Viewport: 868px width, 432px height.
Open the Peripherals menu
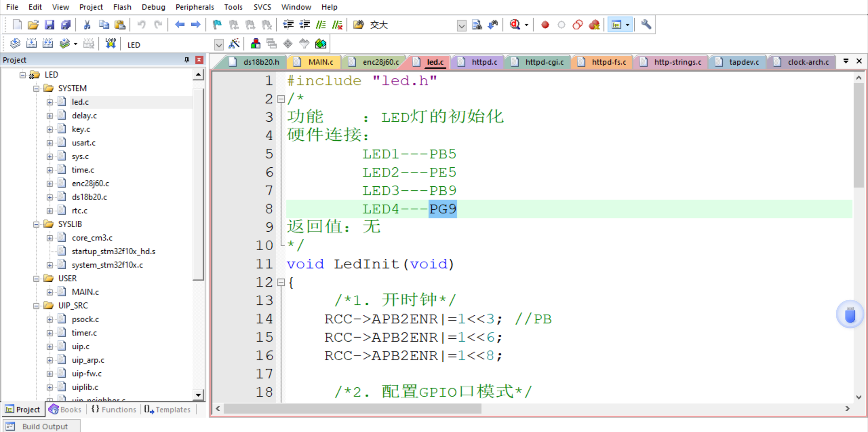pos(195,7)
